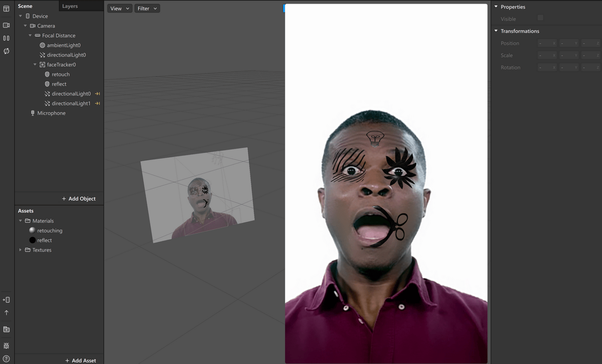602x364 pixels.
Task: Open the video camera simulation icon
Action: pos(6,25)
